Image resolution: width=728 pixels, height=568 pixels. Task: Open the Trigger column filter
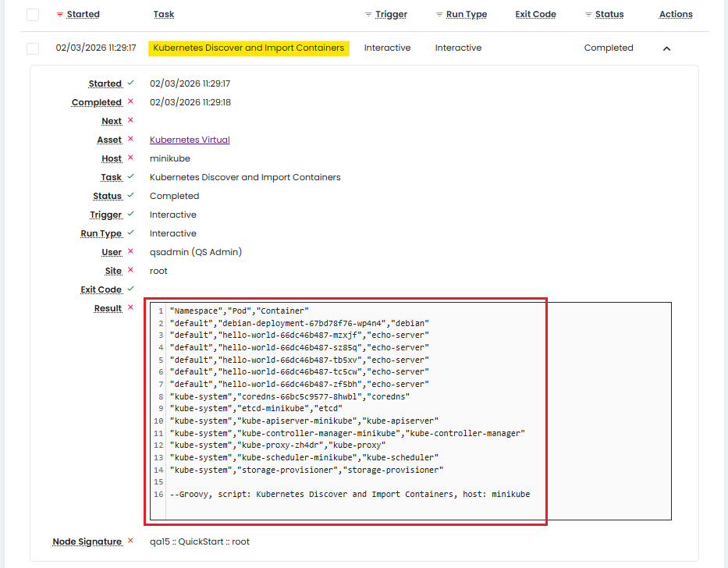pyautogui.click(x=368, y=15)
